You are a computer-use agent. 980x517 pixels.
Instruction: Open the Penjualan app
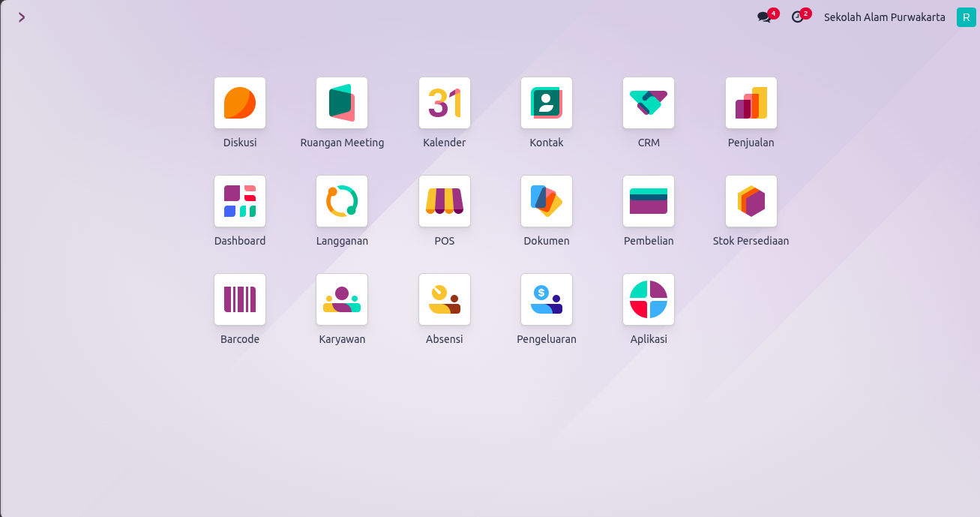point(751,103)
